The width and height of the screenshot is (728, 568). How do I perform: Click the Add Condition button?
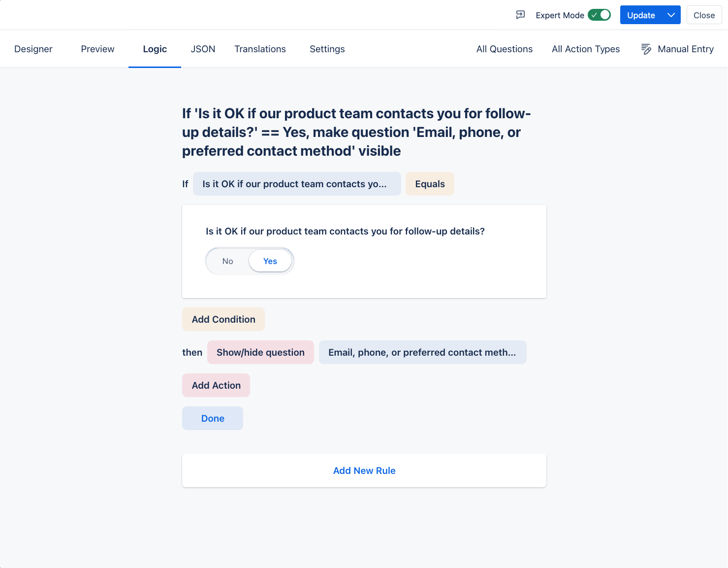click(x=223, y=319)
